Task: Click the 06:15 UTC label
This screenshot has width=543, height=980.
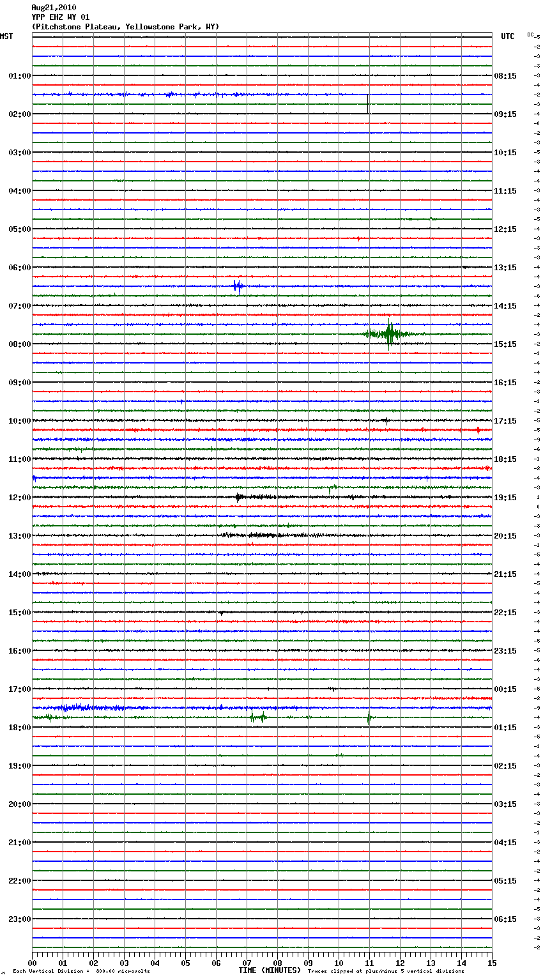Action: (x=505, y=919)
